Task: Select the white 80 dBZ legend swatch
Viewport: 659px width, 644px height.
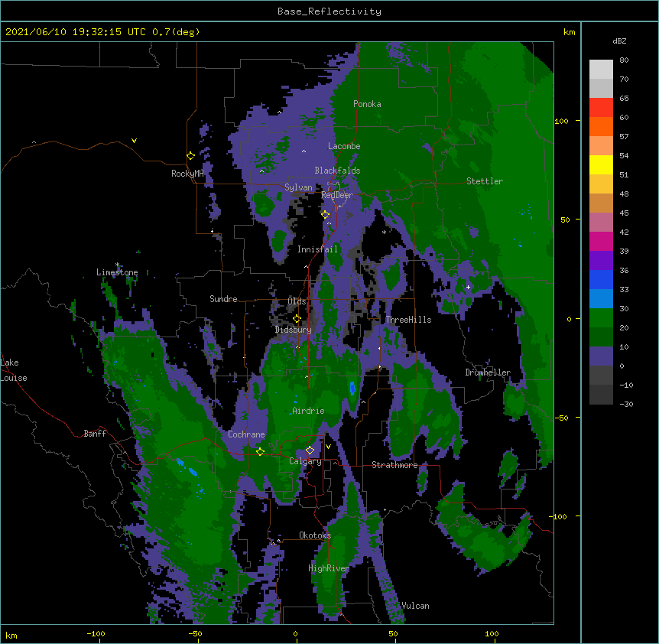Action: (601, 70)
